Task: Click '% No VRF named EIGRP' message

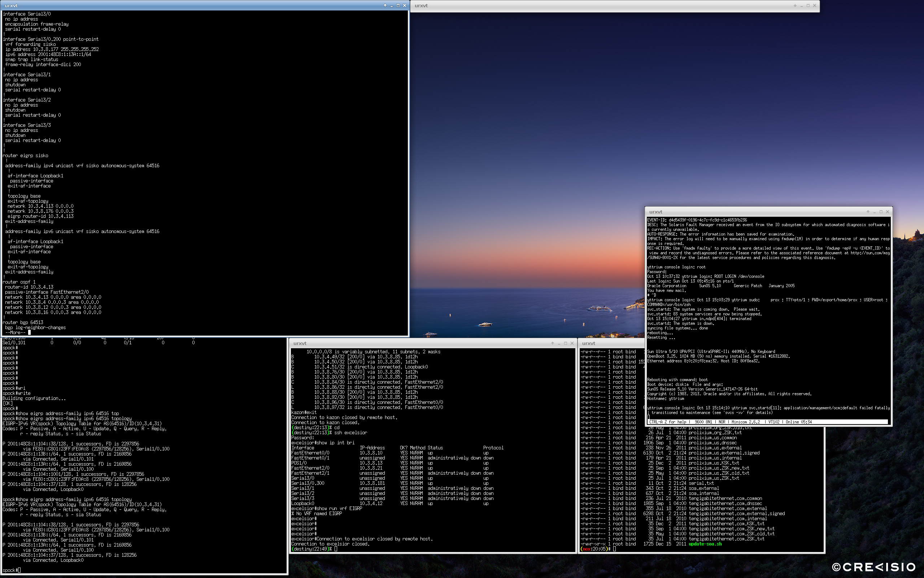Action: pyautogui.click(x=317, y=513)
